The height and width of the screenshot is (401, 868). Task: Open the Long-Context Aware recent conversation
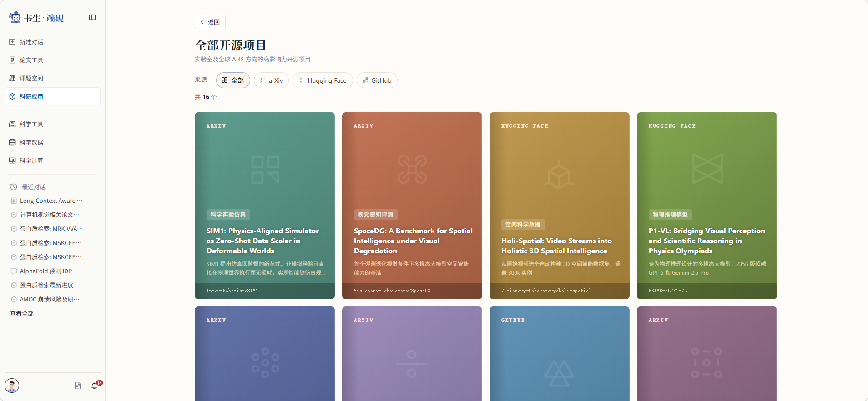click(x=51, y=200)
